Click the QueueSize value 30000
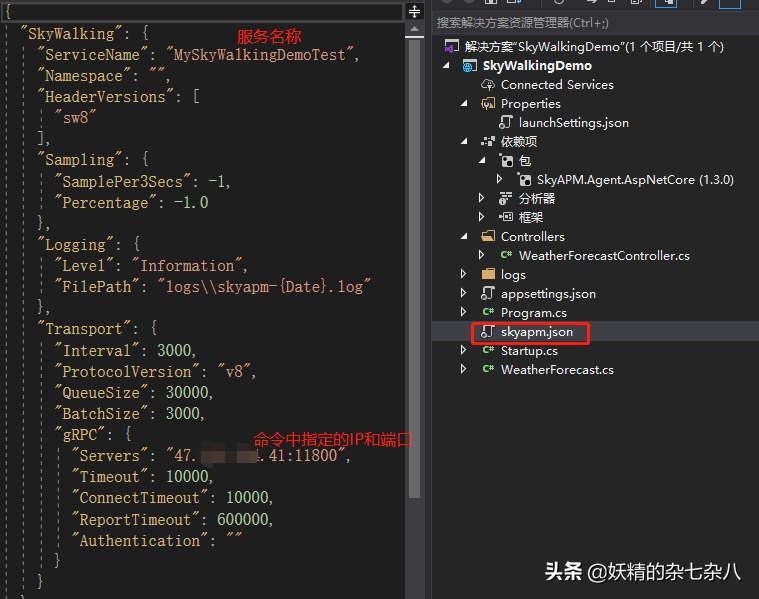This screenshot has width=759, height=599. [187, 392]
